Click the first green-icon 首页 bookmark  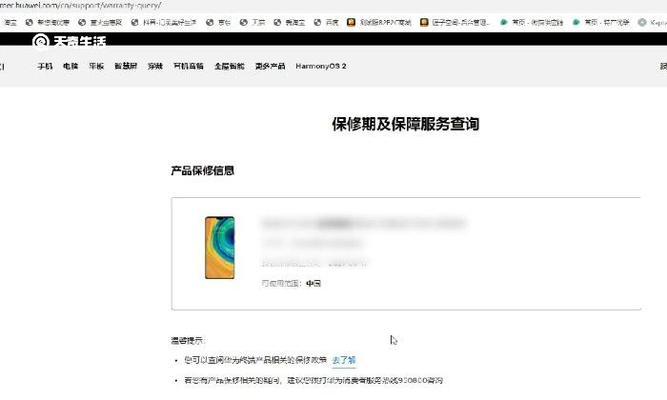point(532,22)
